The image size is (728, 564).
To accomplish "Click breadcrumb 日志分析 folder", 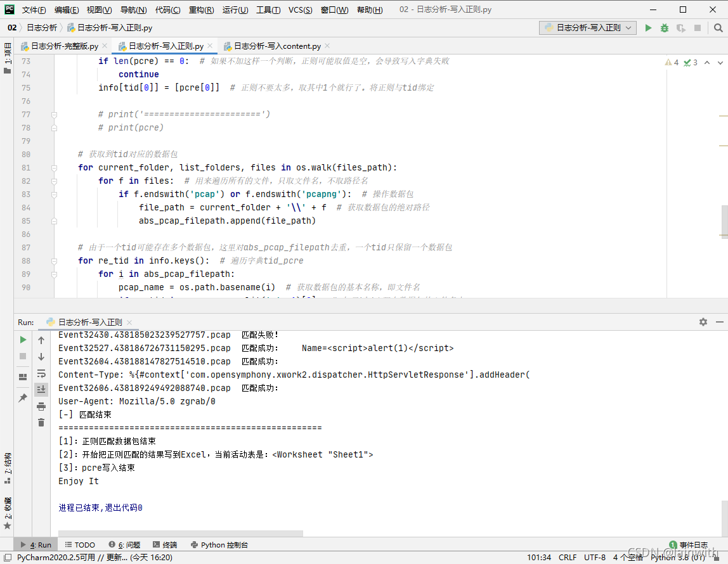I will pyautogui.click(x=42, y=28).
